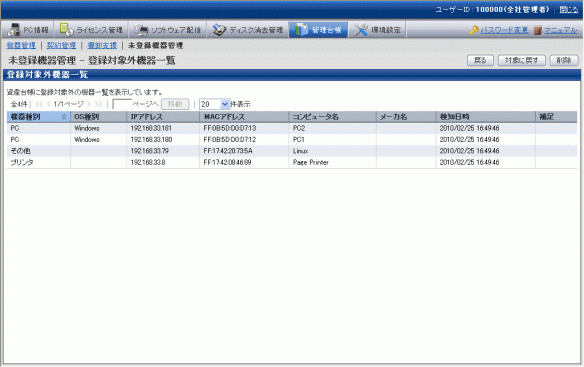Image resolution: width=584 pixels, height=367 pixels.
Task: Click the 対象に戻す button
Action: pos(521,60)
